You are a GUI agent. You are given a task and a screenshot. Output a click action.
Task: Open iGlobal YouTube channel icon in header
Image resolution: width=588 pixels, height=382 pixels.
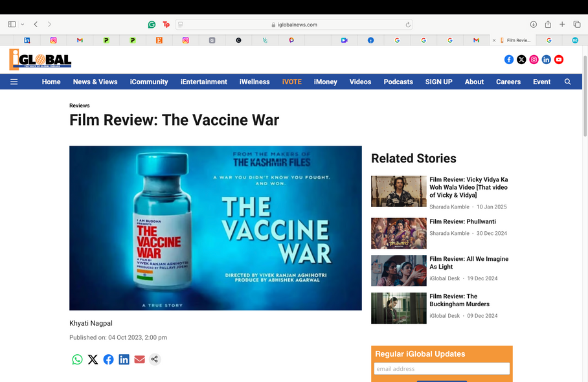(x=559, y=60)
